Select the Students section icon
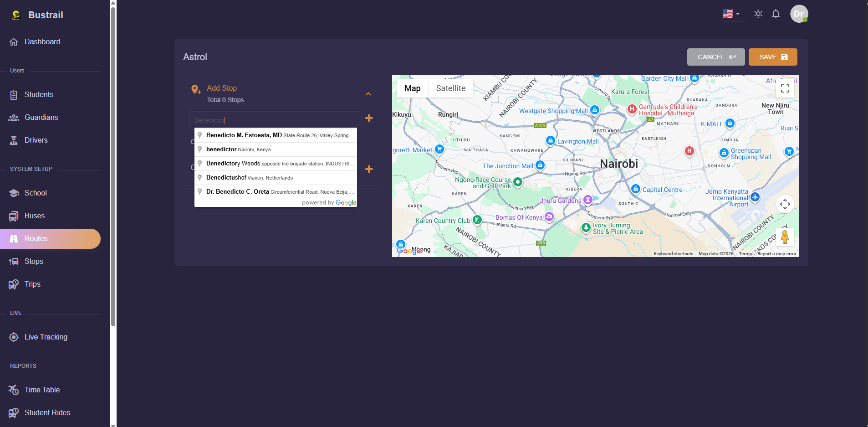Image resolution: width=868 pixels, height=427 pixels. click(15, 94)
